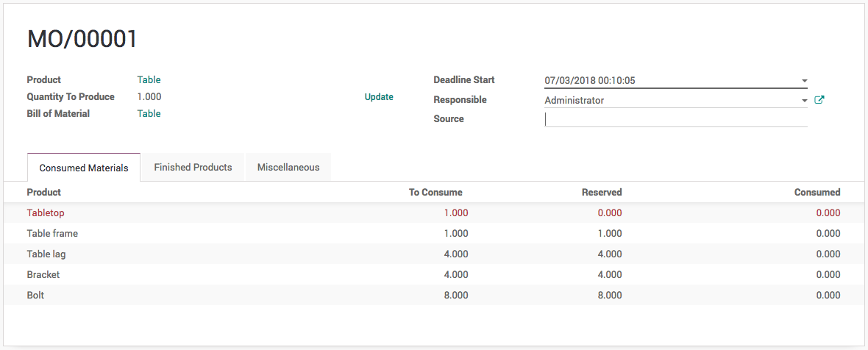Viewport: 868px width, 350px height.
Task: Click the Update quantity button
Action: pyautogui.click(x=379, y=97)
